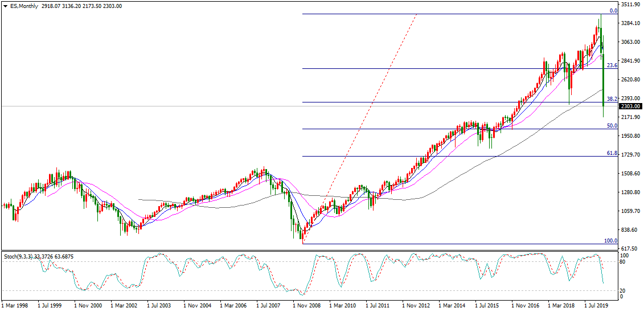Viewport: 644px width, 312px height.
Task: Click the 617.50 price axis label
Action: 631,249
